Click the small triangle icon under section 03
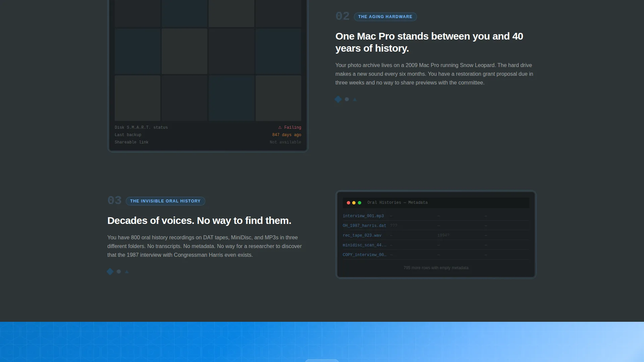 (127, 271)
